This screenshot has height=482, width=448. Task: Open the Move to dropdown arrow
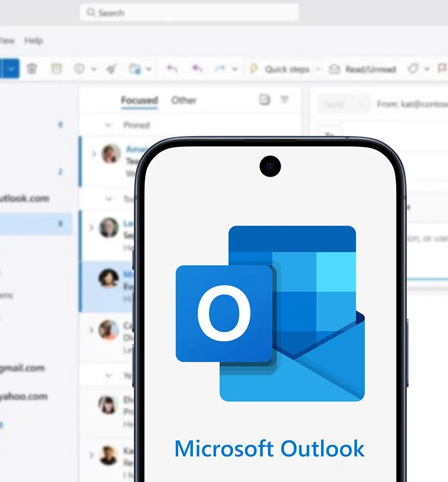click(149, 69)
